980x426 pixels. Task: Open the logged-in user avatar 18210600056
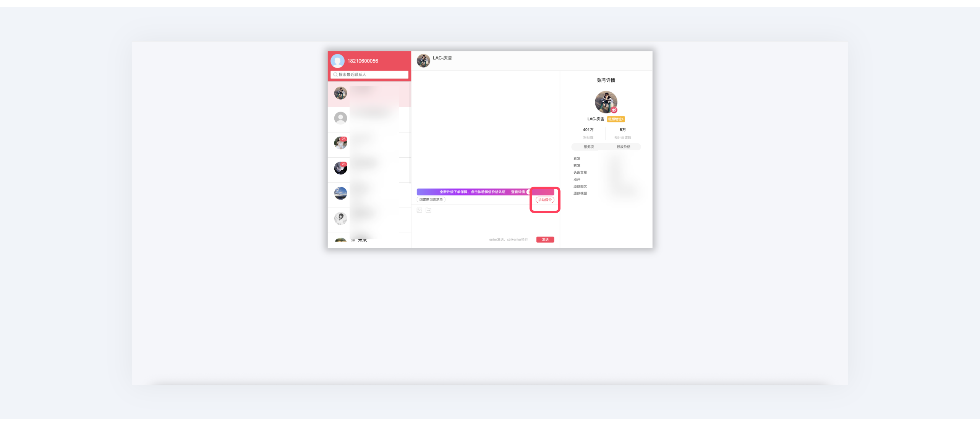(337, 61)
